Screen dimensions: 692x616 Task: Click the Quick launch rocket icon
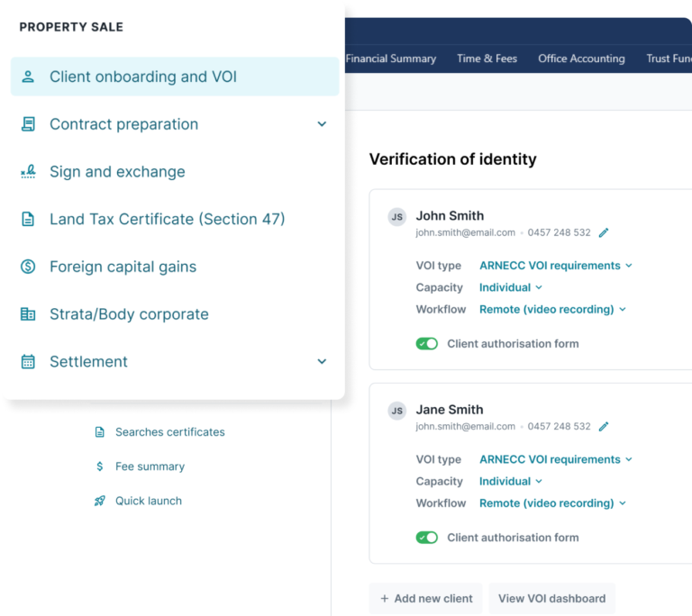click(x=100, y=501)
